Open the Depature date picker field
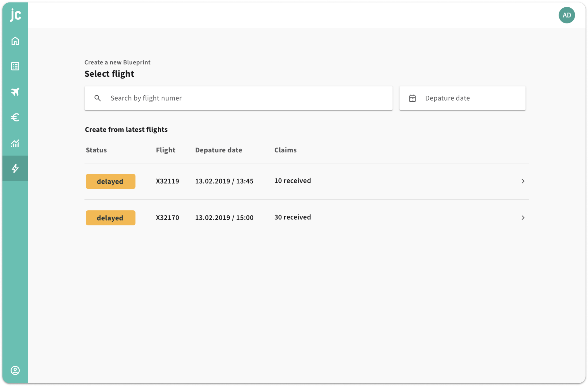The height and width of the screenshot is (386, 588). [469, 98]
